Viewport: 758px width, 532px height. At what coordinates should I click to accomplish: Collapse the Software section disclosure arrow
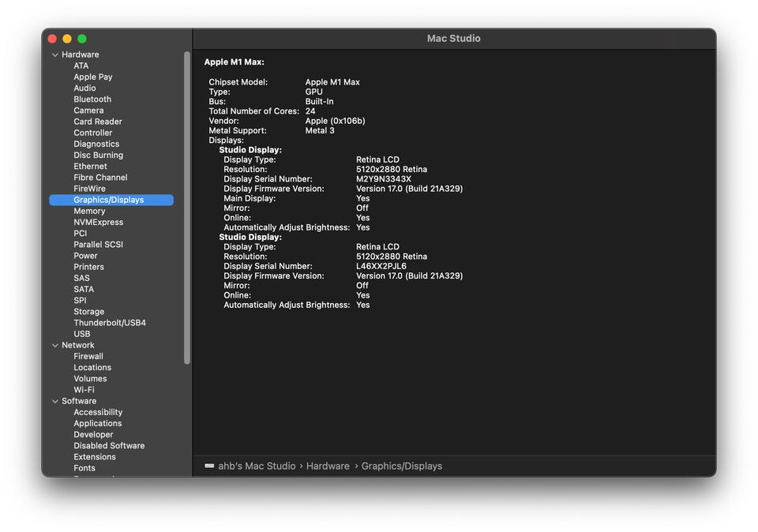click(55, 401)
